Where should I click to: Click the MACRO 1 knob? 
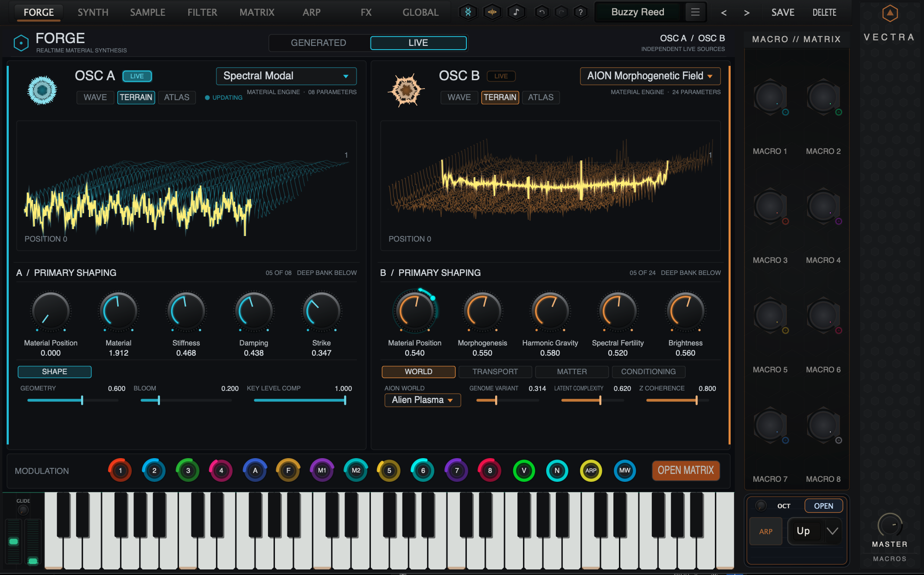point(770,98)
